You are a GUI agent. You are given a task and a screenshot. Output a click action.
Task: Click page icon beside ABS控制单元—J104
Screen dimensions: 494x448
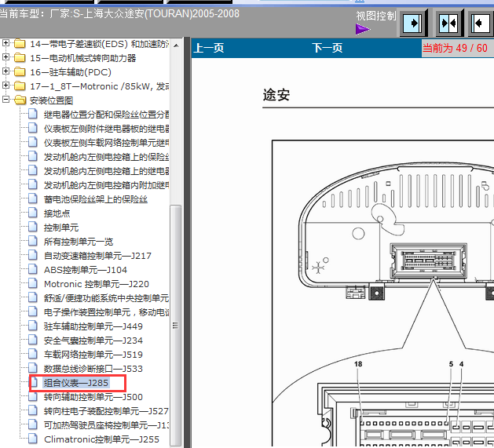[33, 269]
